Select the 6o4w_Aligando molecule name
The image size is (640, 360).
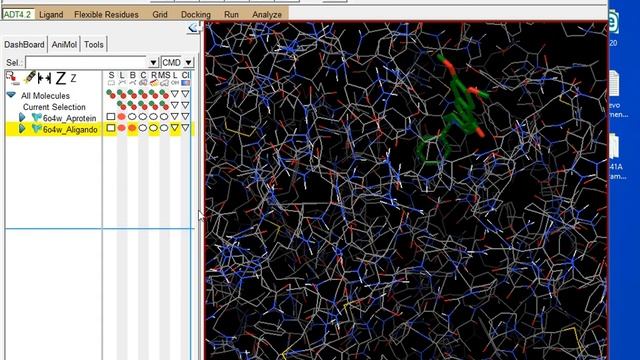(x=70, y=129)
